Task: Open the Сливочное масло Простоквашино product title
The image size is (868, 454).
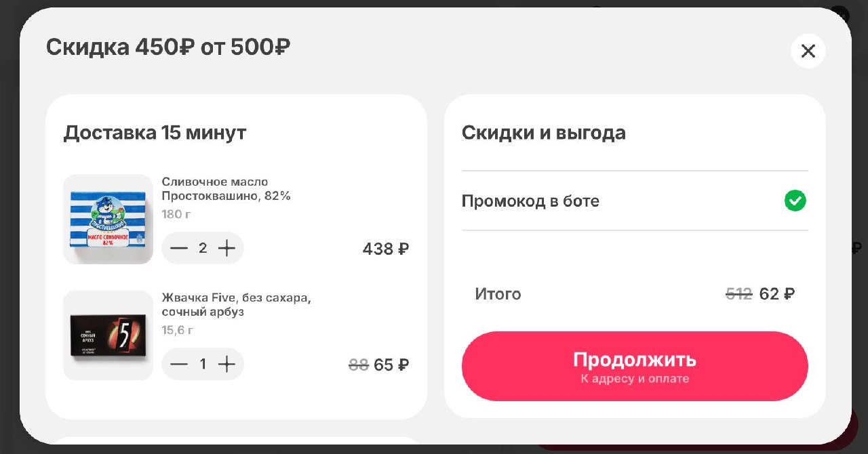Action: coord(226,189)
